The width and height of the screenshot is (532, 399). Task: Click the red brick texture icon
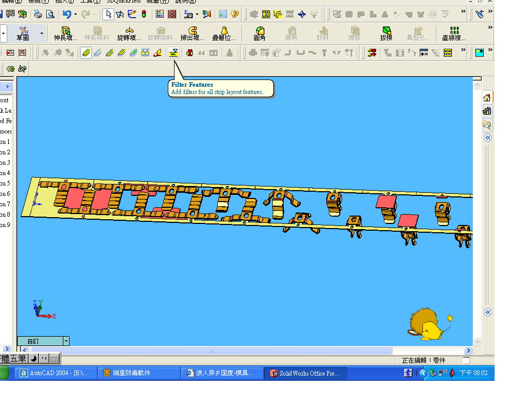(x=172, y=14)
